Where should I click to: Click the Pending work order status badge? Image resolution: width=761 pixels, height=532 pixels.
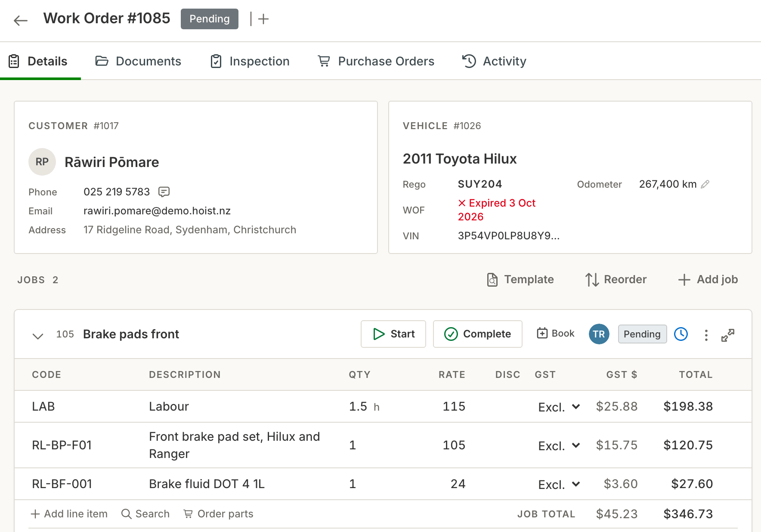pos(210,19)
